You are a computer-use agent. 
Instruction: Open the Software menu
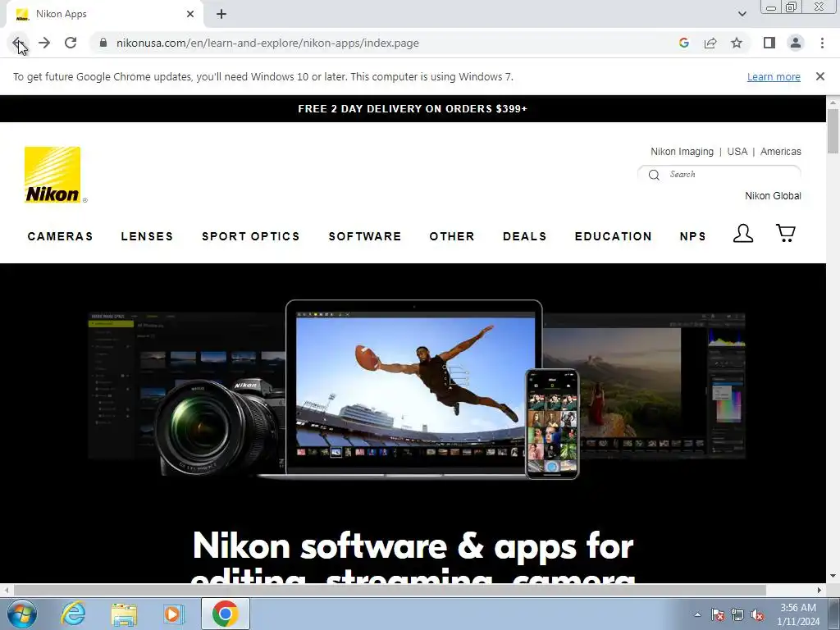coord(365,236)
